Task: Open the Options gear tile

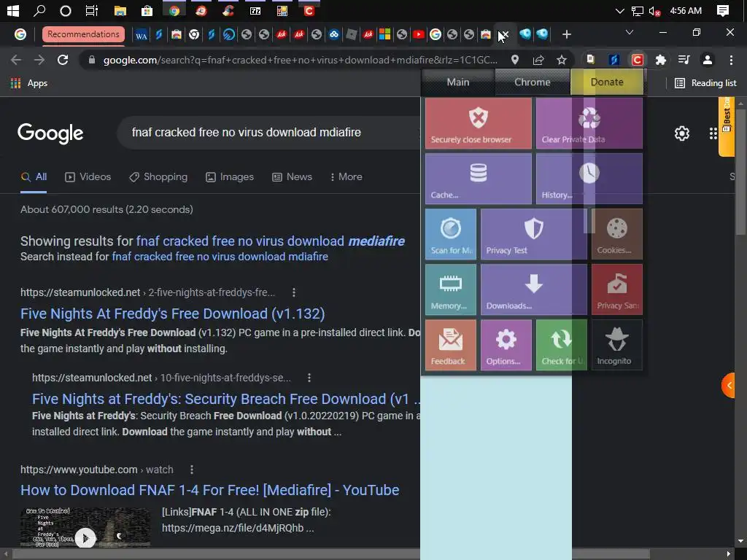Action: pos(506,345)
